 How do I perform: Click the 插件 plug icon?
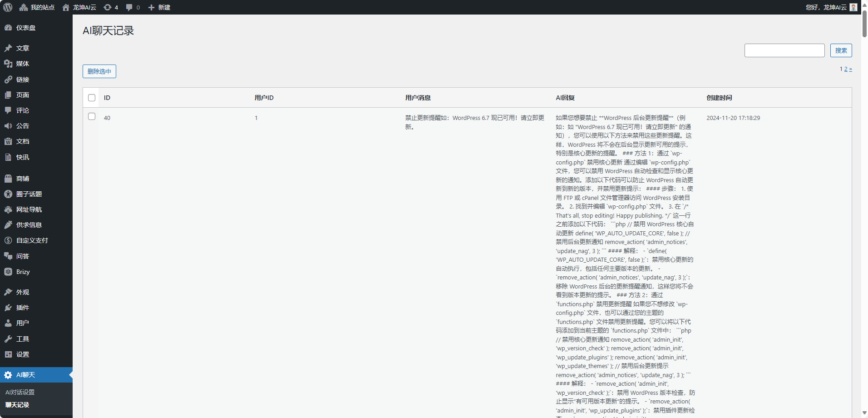(8, 308)
